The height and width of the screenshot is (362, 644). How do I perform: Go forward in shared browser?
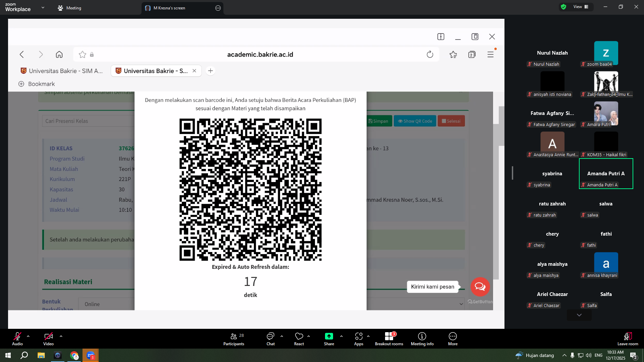pyautogui.click(x=41, y=54)
